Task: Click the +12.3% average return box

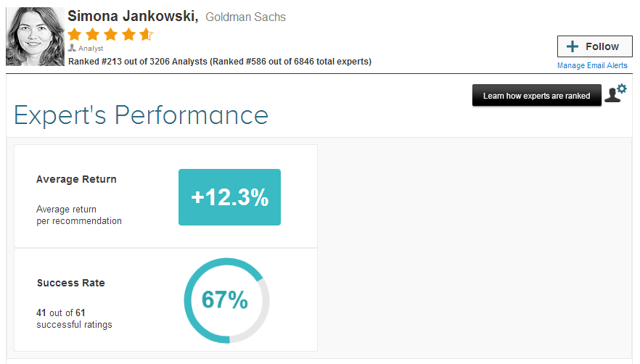Action: pos(229,197)
